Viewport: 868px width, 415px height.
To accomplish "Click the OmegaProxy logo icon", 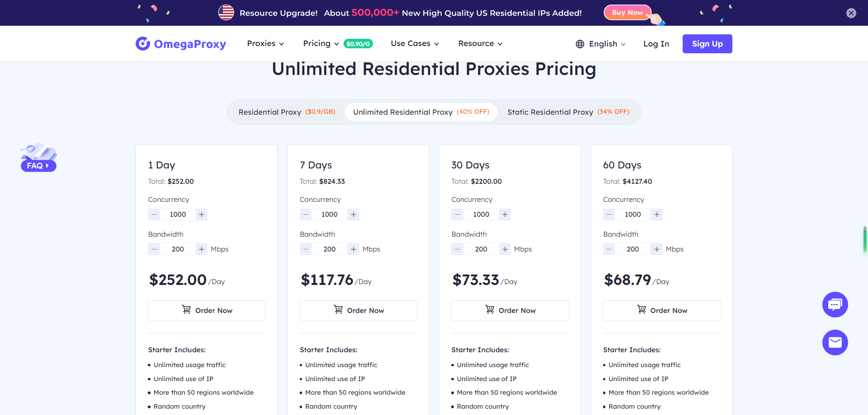I will (143, 44).
